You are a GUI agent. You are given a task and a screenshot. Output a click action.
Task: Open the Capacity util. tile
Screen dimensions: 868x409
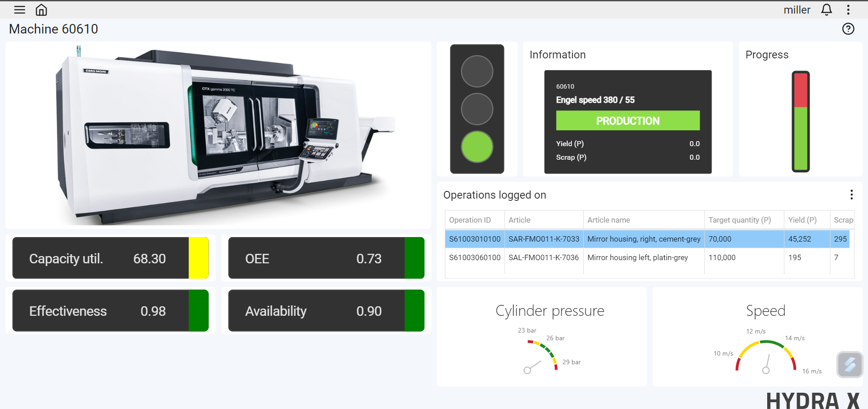point(110,258)
